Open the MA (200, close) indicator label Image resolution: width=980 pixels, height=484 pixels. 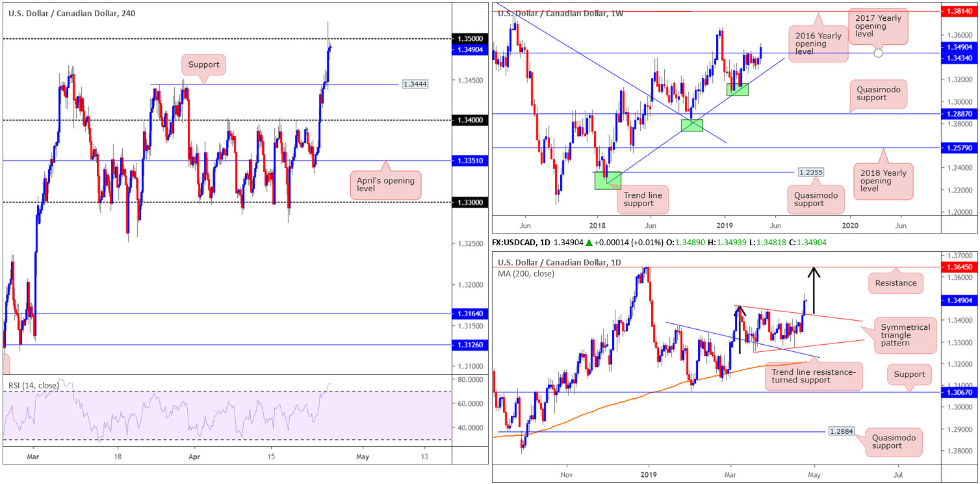528,273
